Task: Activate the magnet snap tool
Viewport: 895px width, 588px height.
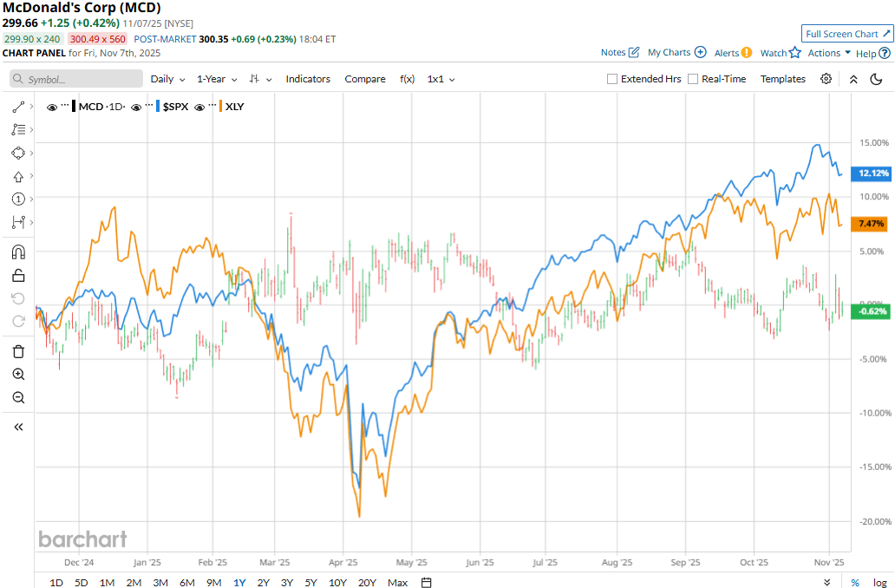Action: coord(18,252)
